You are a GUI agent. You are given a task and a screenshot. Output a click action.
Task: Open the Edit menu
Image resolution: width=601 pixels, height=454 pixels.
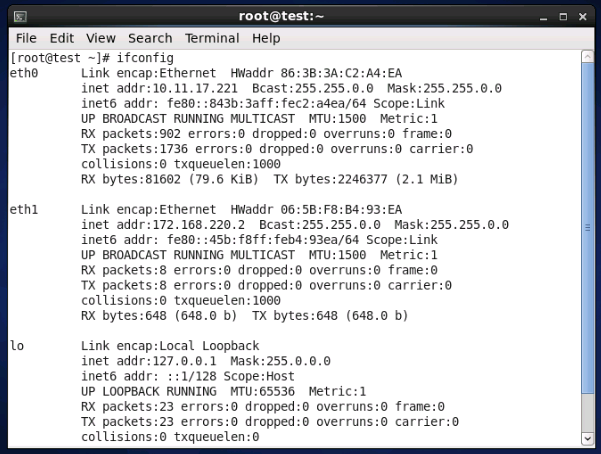(x=62, y=38)
